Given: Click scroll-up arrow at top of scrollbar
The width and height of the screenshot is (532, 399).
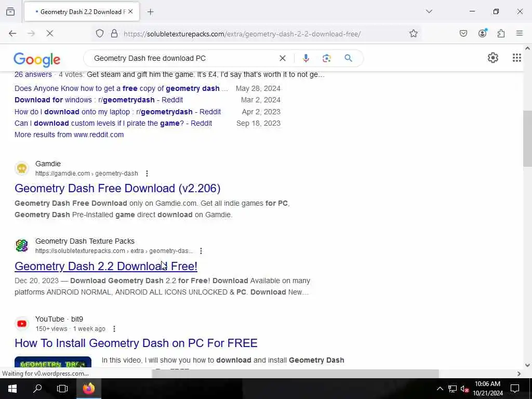Looking at the screenshot, I should click(x=527, y=48).
